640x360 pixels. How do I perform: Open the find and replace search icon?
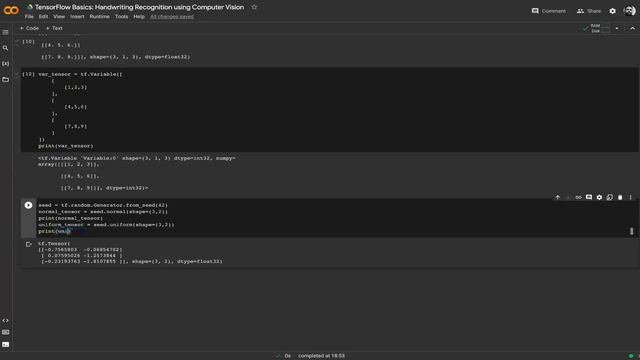coord(5,48)
